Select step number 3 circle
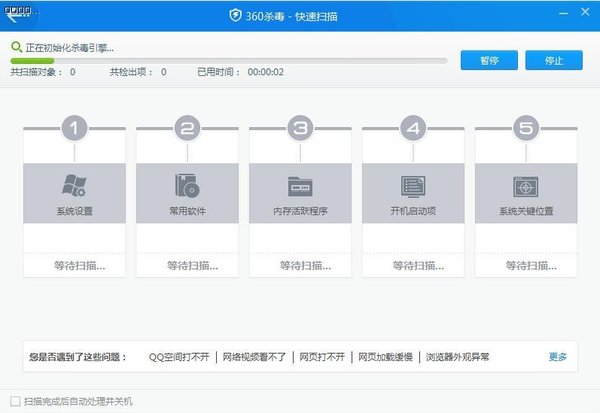 click(300, 128)
